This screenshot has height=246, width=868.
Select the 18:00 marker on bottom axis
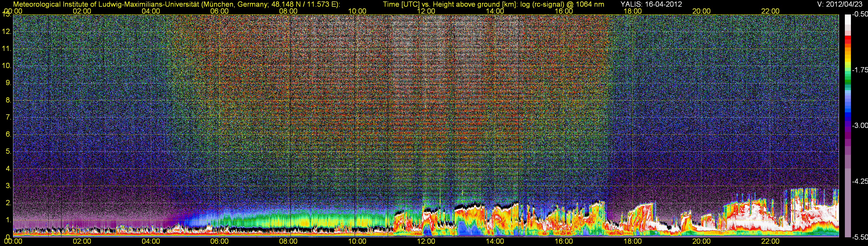pyautogui.click(x=632, y=241)
